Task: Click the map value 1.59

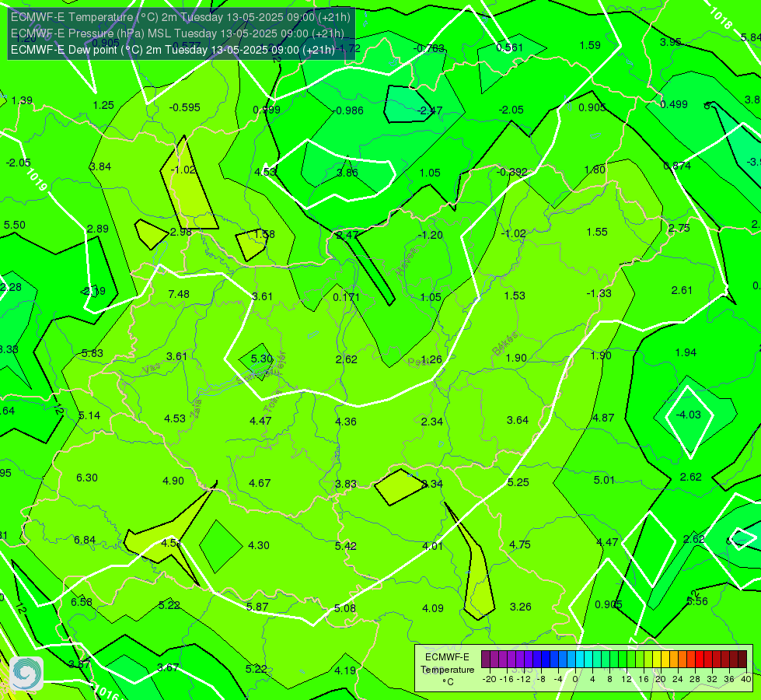Action: point(590,46)
